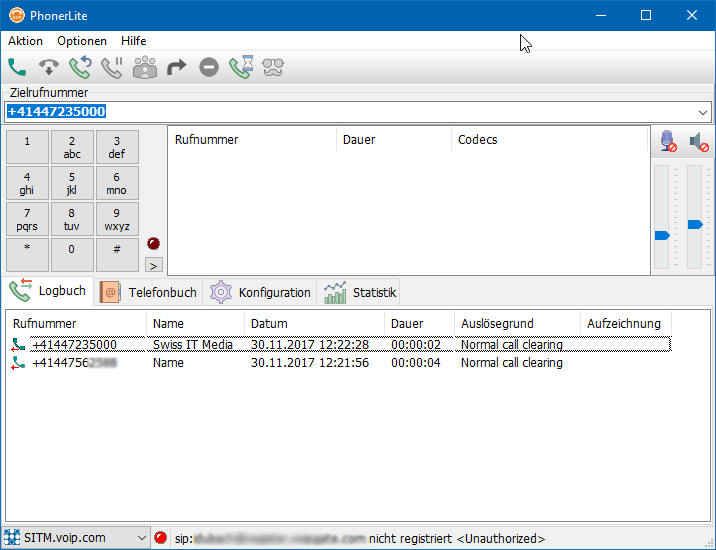Screen dimensions: 716x550
Task: Click the Telefonbuch address book icon
Action: click(x=110, y=292)
